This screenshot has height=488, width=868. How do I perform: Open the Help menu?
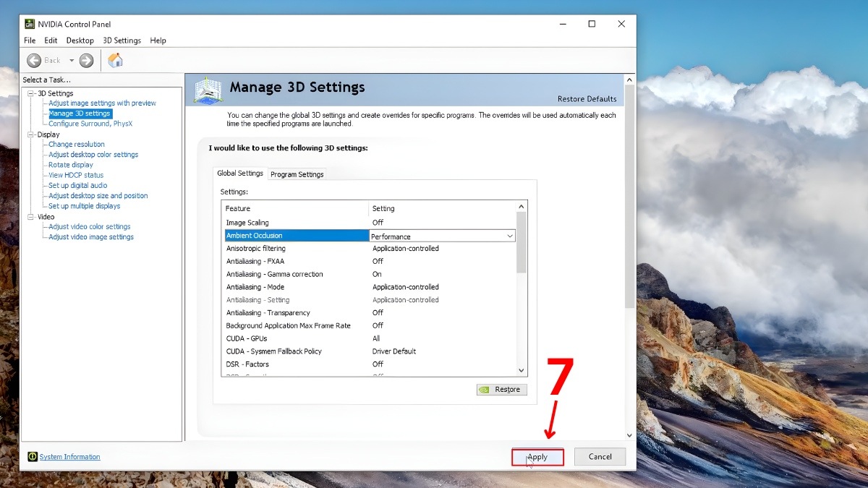point(158,40)
